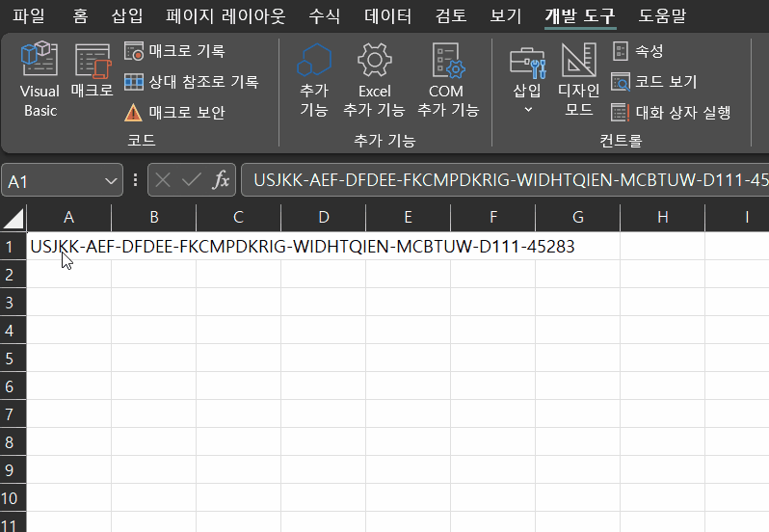Switch to the 보기 tab
The height and width of the screenshot is (532, 769).
[x=506, y=15]
